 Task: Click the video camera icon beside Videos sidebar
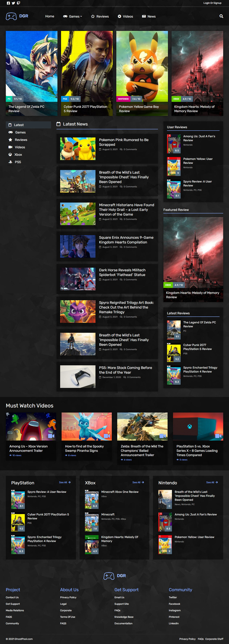click(x=10, y=147)
